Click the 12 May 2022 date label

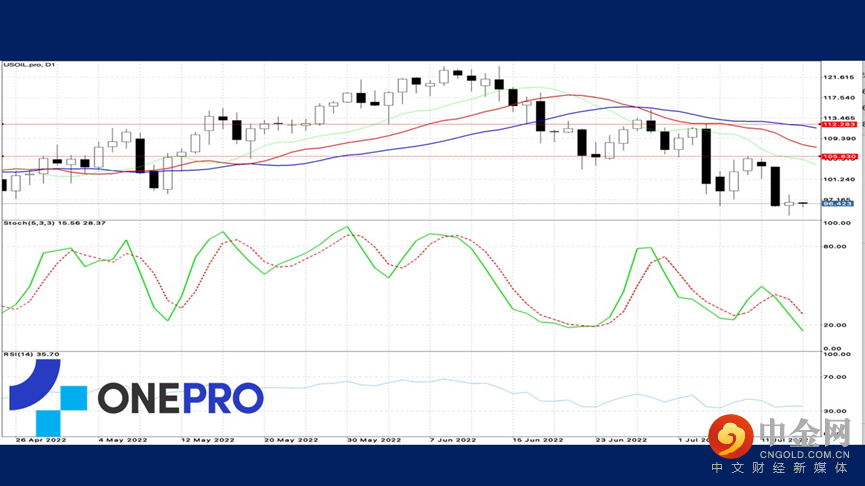[207, 440]
